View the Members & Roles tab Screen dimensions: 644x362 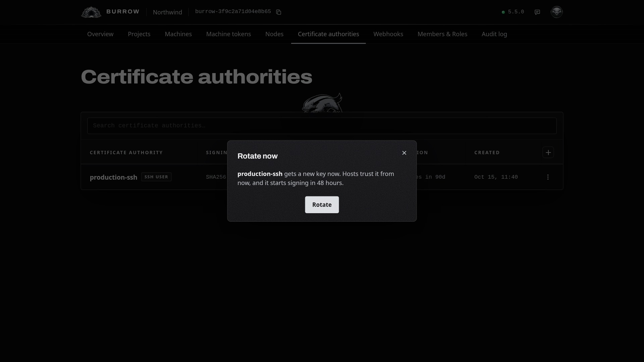click(442, 34)
